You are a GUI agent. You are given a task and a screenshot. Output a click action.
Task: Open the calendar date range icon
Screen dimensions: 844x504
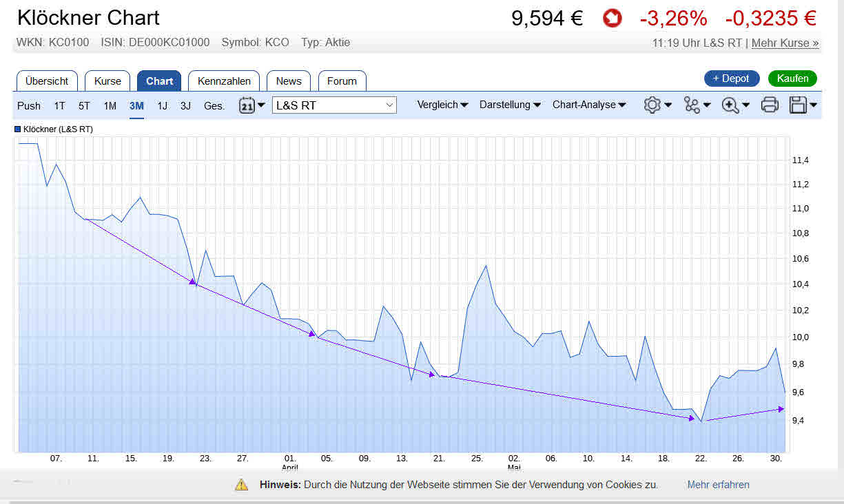(x=247, y=105)
